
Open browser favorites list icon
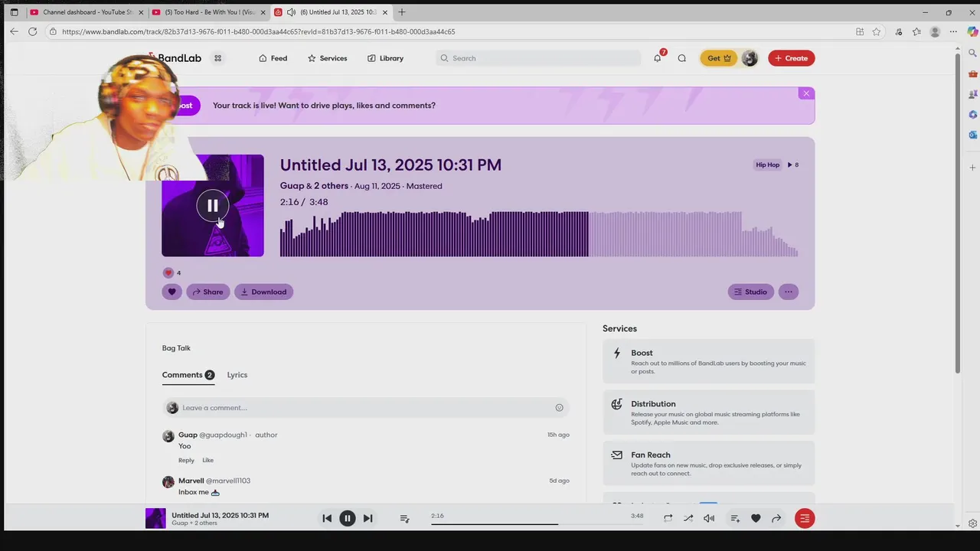[916, 31]
